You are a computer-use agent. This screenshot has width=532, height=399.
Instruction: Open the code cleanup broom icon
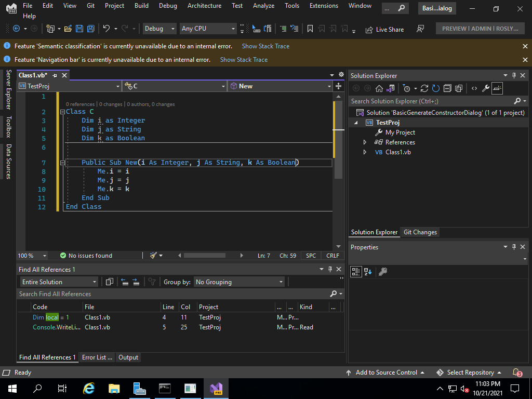153,256
